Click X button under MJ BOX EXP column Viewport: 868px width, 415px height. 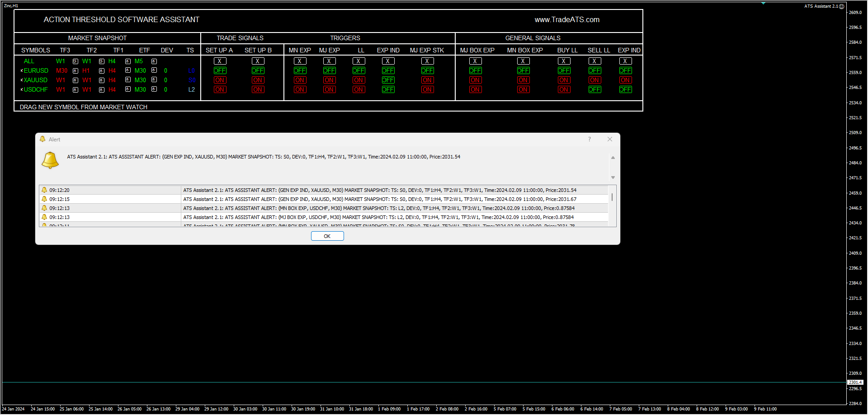coord(475,61)
